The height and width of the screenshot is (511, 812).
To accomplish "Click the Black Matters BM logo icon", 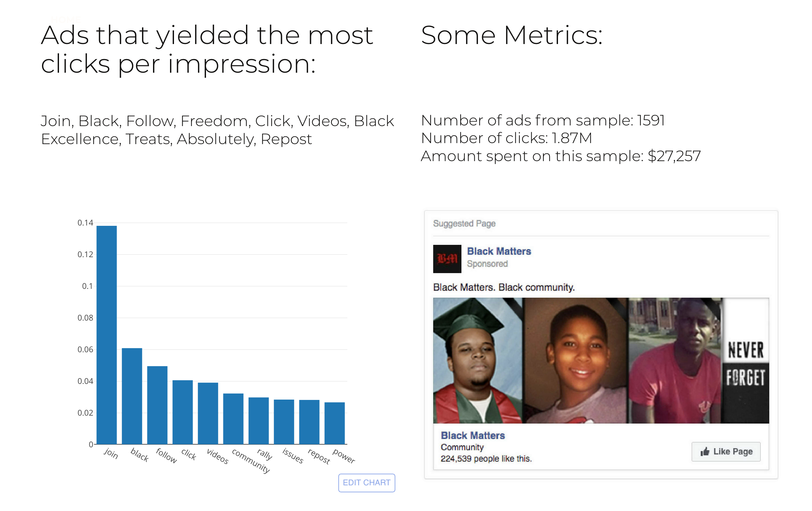I will click(447, 259).
